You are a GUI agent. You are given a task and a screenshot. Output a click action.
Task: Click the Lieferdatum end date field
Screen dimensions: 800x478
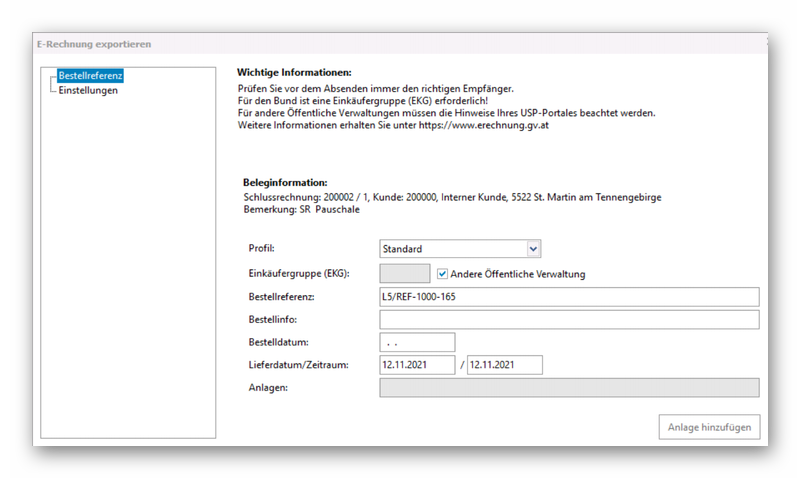click(x=504, y=365)
